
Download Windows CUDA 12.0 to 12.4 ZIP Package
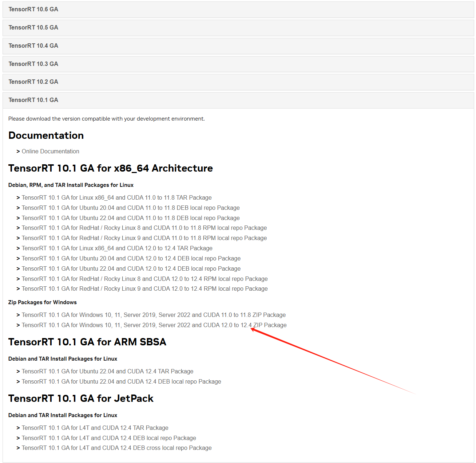(x=154, y=325)
